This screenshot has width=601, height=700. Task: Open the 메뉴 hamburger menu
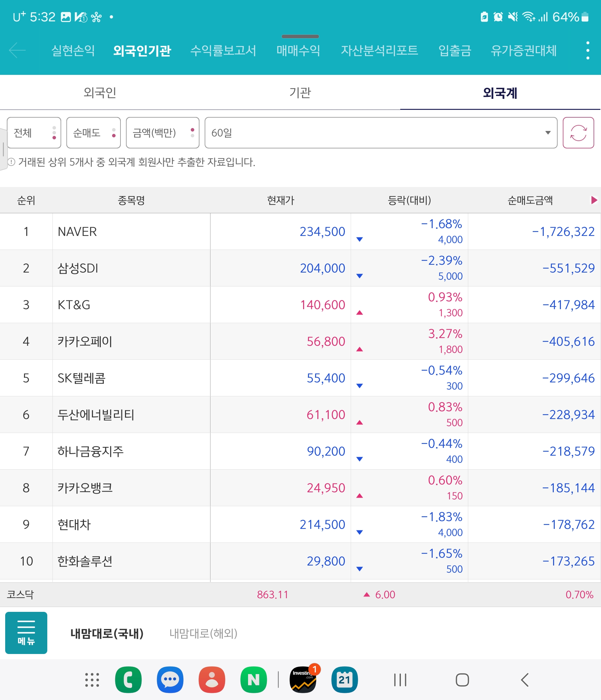point(26,633)
